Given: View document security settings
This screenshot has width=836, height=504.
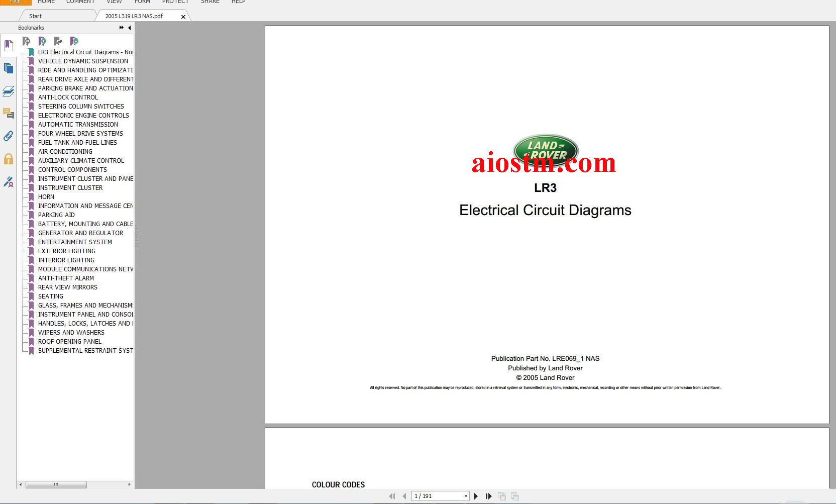Looking at the screenshot, I should [8, 159].
